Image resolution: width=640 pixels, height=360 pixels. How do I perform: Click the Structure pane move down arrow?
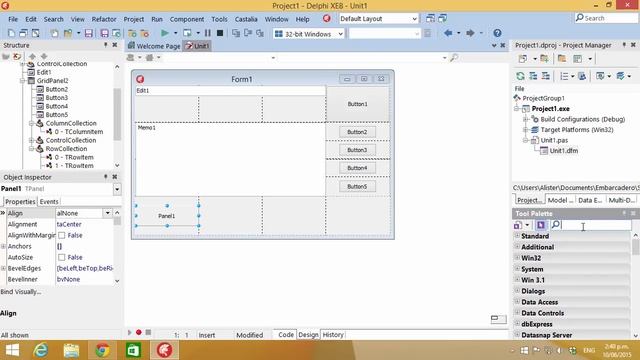(x=44, y=56)
